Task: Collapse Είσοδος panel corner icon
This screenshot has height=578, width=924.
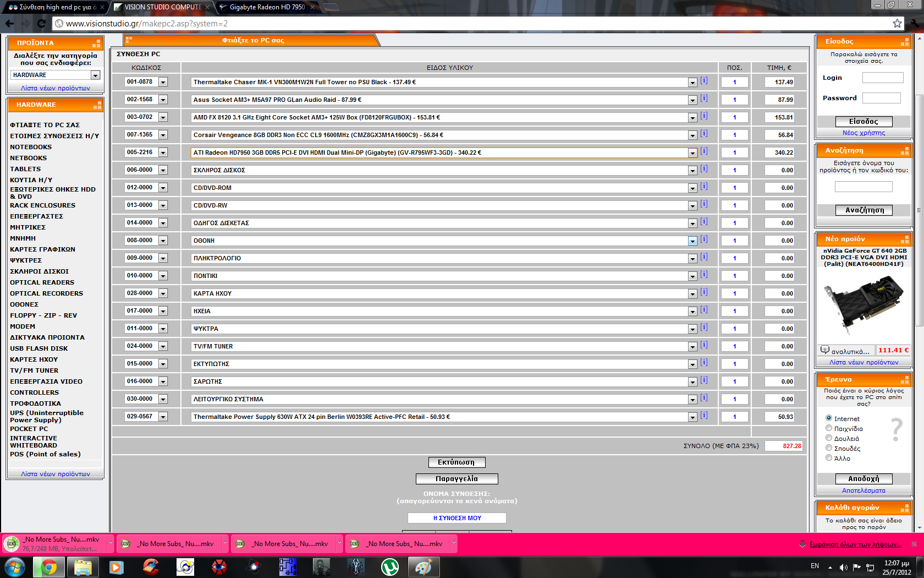Action: coord(904,42)
